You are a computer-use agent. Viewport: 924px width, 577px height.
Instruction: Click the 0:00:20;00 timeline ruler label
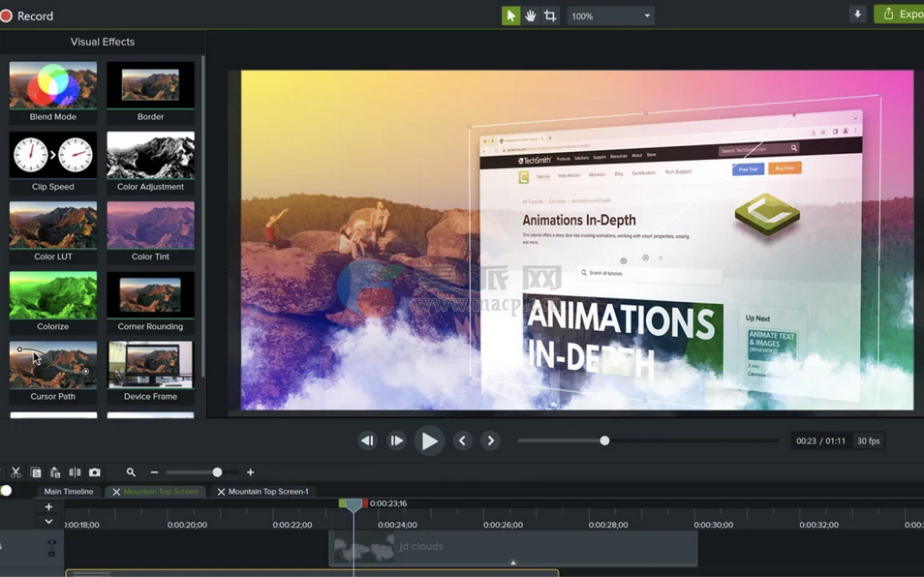(187, 525)
